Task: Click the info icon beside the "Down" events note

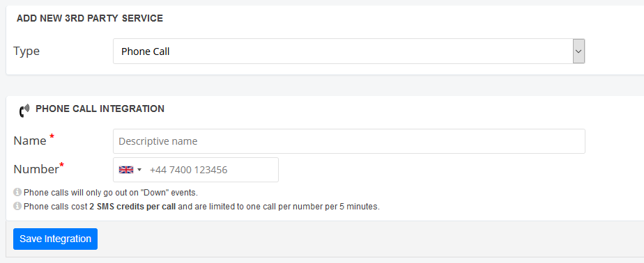Action: (x=17, y=192)
